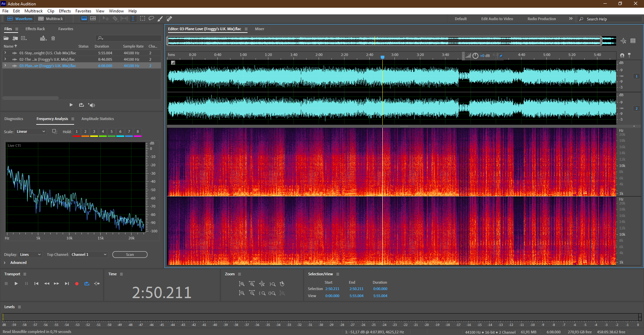Click Zoom to In Point icon
The width and height of the screenshot is (644, 335).
pyautogui.click(x=262, y=293)
